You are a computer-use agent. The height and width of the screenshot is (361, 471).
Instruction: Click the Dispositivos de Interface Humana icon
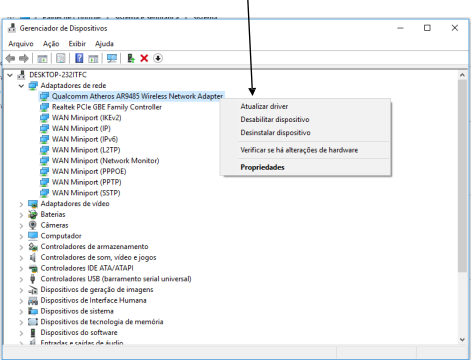[x=33, y=300]
